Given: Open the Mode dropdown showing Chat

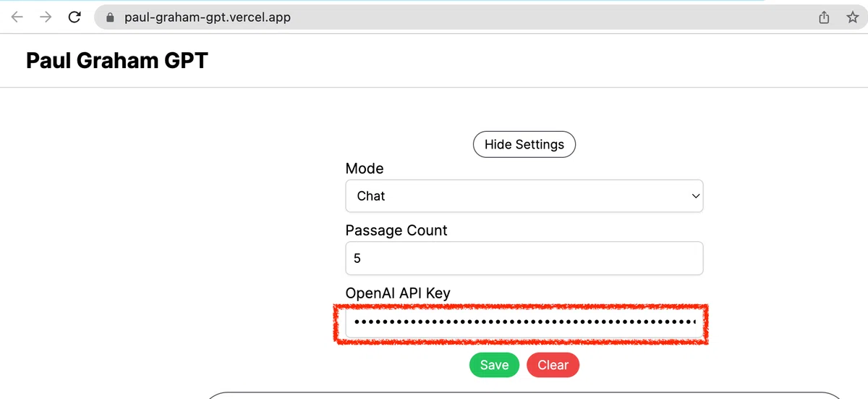Looking at the screenshot, I should 524,196.
